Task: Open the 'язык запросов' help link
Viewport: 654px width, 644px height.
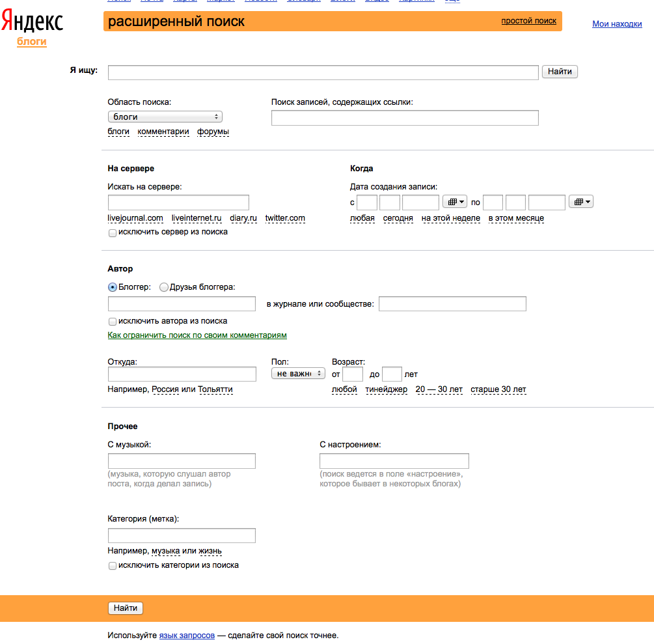Action: pos(187,635)
